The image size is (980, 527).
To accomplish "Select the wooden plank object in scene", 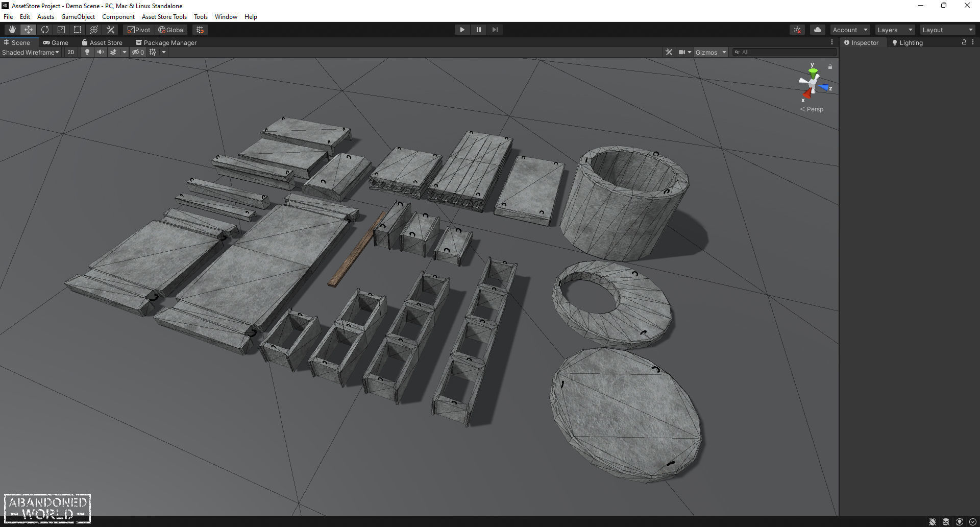I will 357,250.
